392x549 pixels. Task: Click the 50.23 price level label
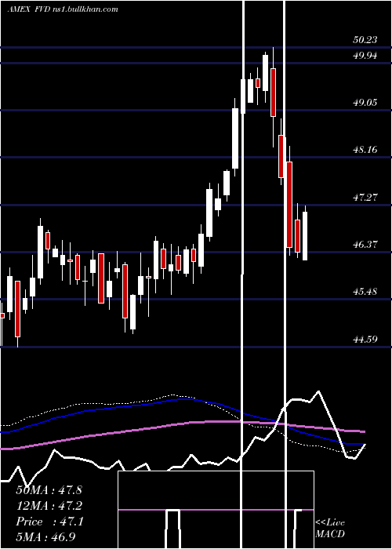[x=365, y=39]
